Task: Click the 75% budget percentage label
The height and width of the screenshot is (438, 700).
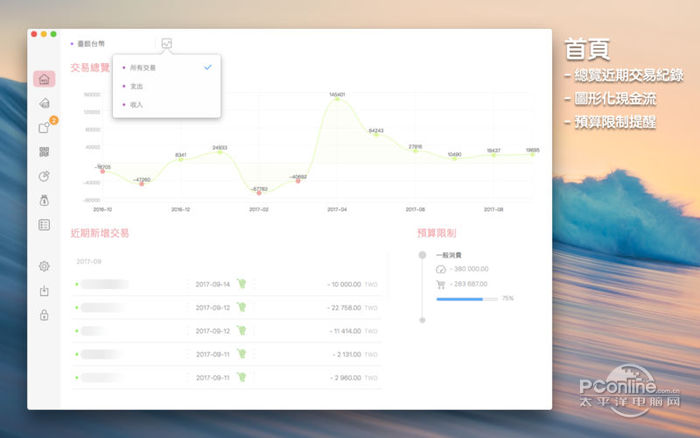Action: 508,298
